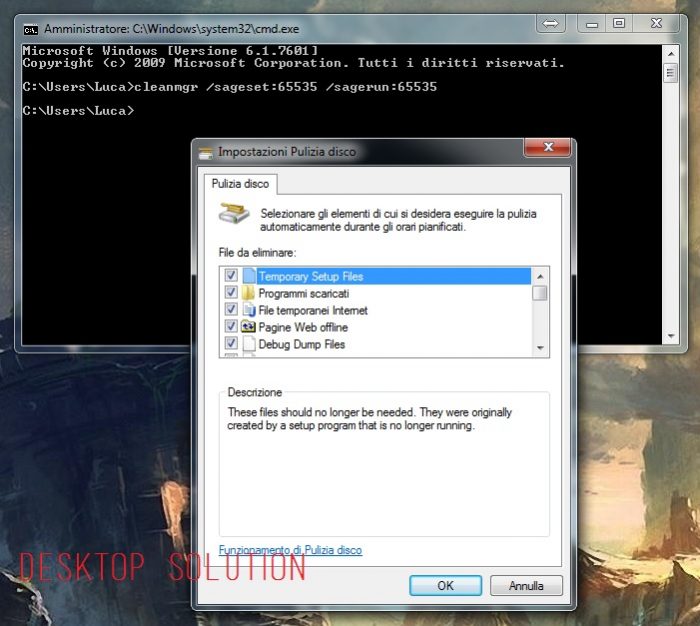Open Funzionamento di Pulizia disco link
The height and width of the screenshot is (626, 700).
pos(290,550)
